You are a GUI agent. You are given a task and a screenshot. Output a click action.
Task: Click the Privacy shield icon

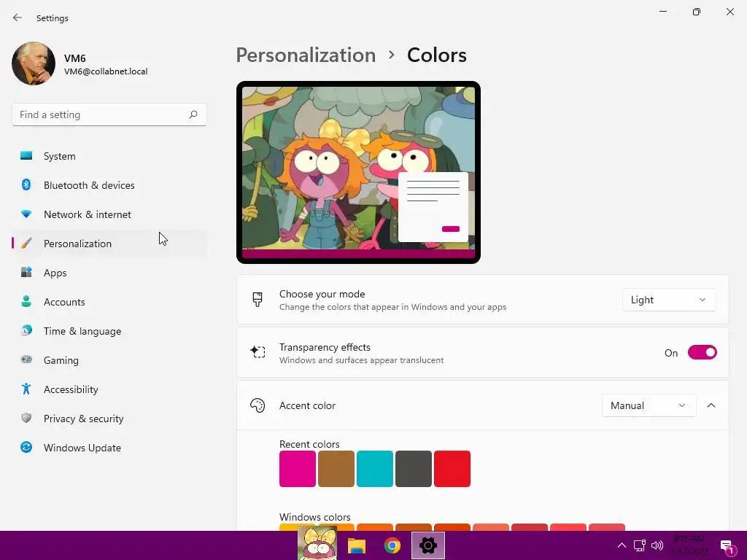pos(26,418)
